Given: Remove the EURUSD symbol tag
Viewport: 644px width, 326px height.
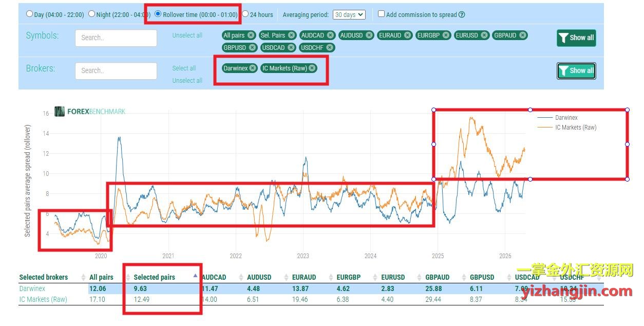Looking at the screenshot, I should 484,35.
